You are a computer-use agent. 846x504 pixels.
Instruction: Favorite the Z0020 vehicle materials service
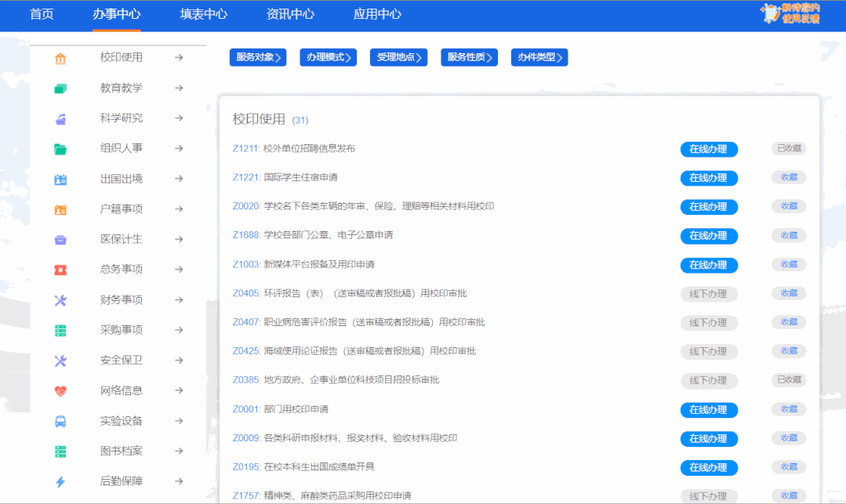788,207
